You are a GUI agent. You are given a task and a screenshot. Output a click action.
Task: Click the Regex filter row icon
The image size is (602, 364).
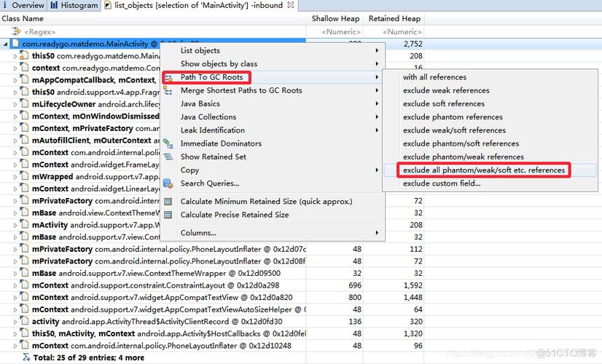pos(16,31)
